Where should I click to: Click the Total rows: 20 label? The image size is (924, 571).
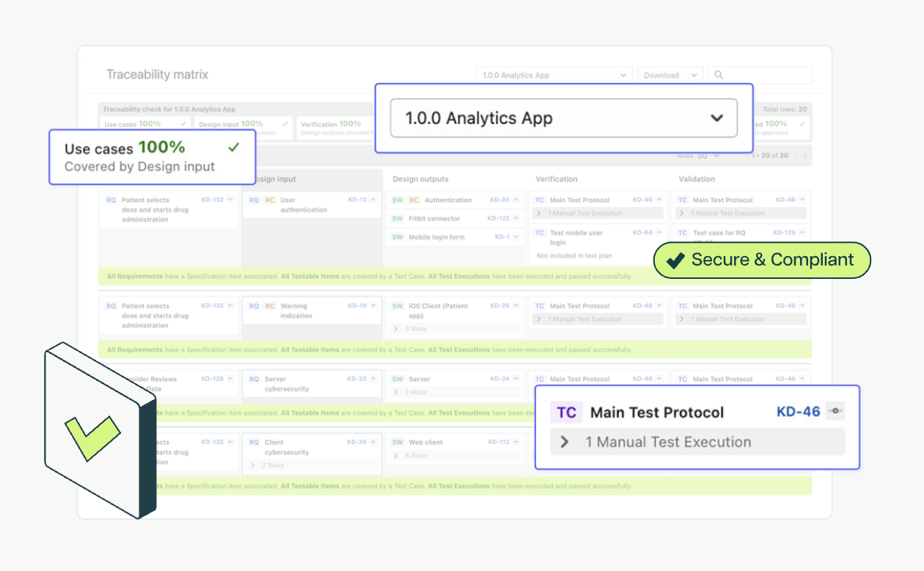[785, 109]
